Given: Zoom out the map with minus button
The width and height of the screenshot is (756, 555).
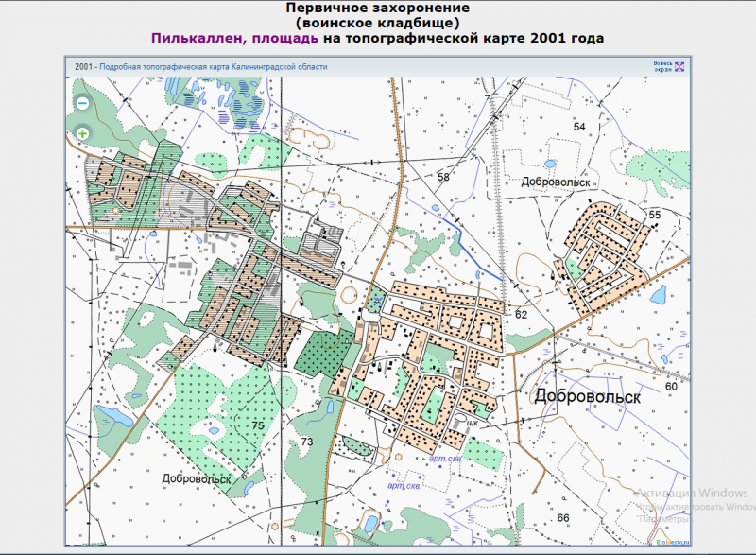Looking at the screenshot, I should pos(83,103).
